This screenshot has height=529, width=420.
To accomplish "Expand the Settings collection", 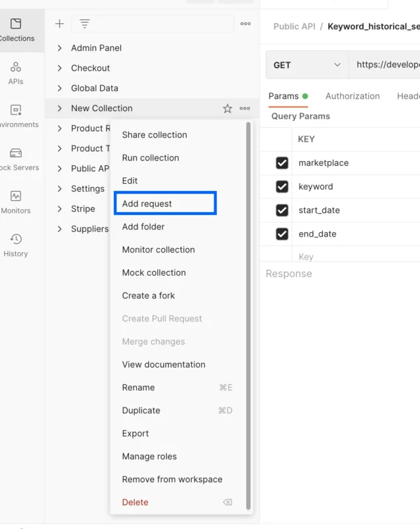I will tap(60, 188).
